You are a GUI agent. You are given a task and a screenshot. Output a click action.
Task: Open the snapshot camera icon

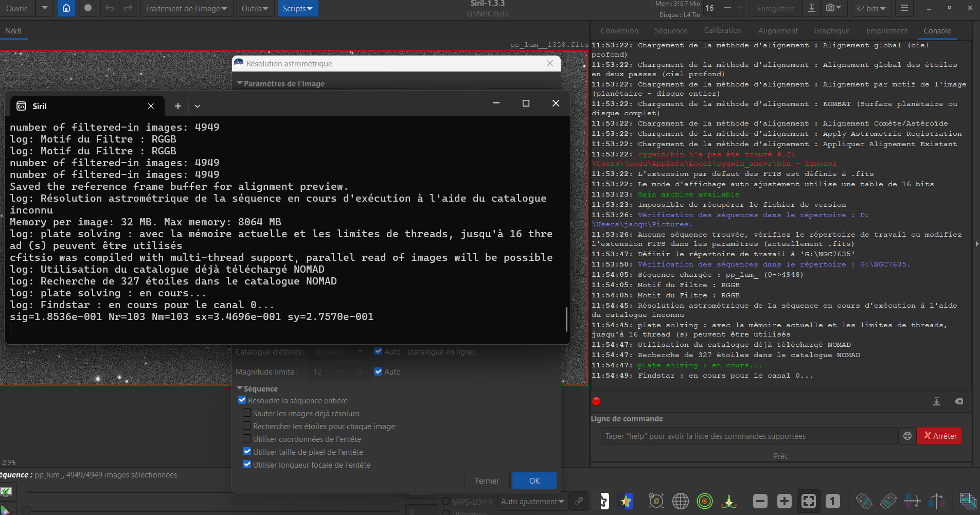833,8
